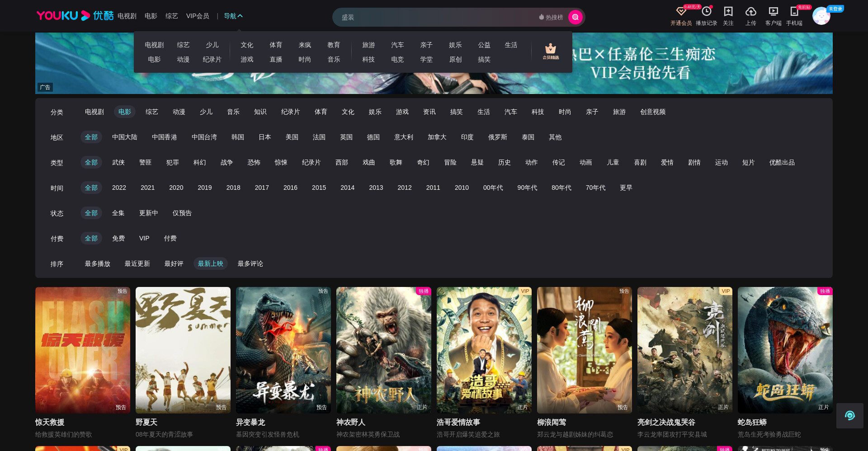Select 全部 in the 付费 row
Image resolution: width=868 pixels, height=451 pixels.
coord(91,238)
